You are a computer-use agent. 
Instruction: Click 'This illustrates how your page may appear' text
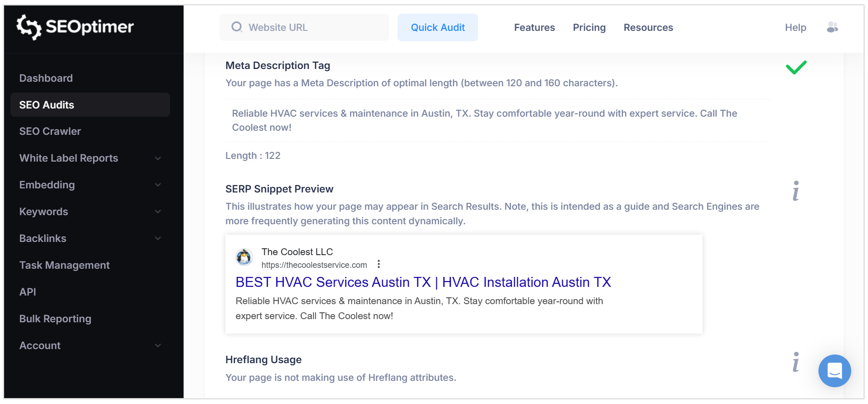point(492,213)
